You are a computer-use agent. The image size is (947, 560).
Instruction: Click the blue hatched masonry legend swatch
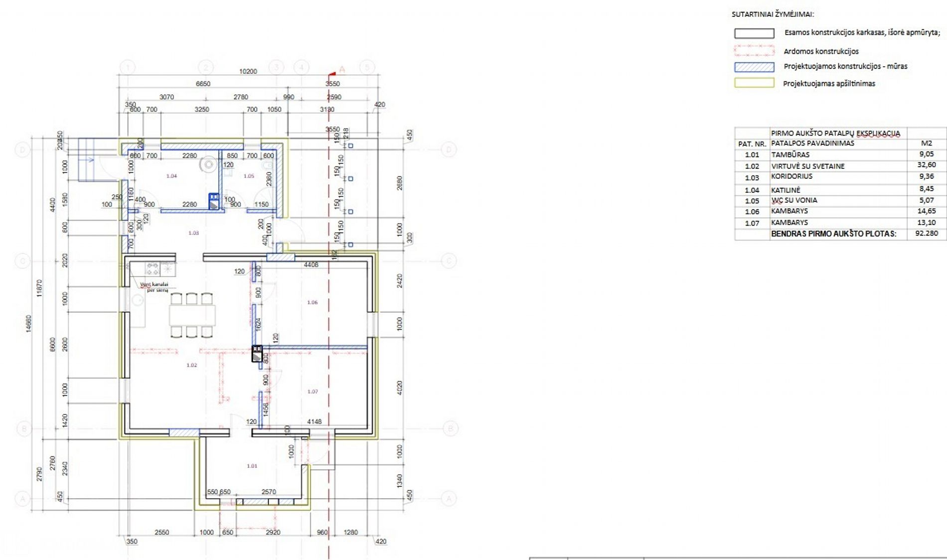coord(754,67)
